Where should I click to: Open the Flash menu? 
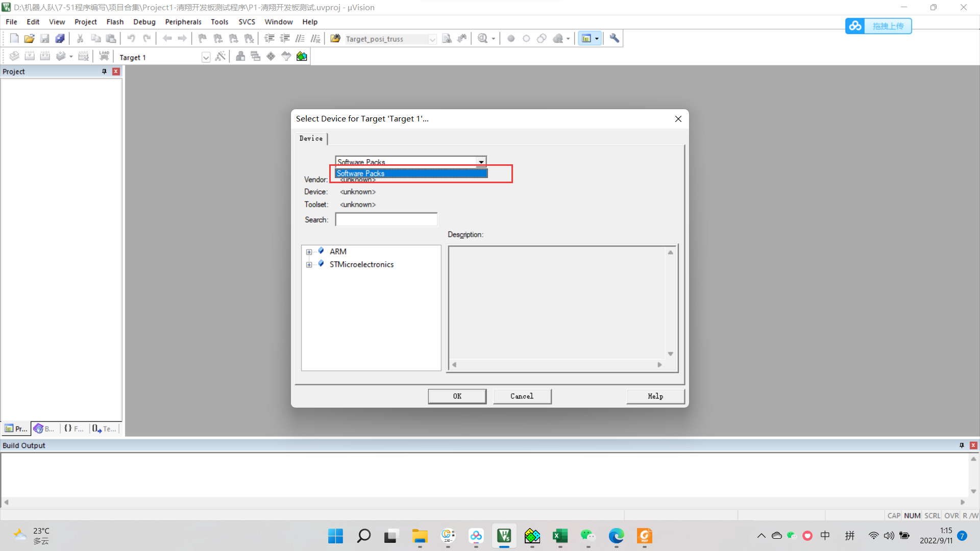(115, 22)
